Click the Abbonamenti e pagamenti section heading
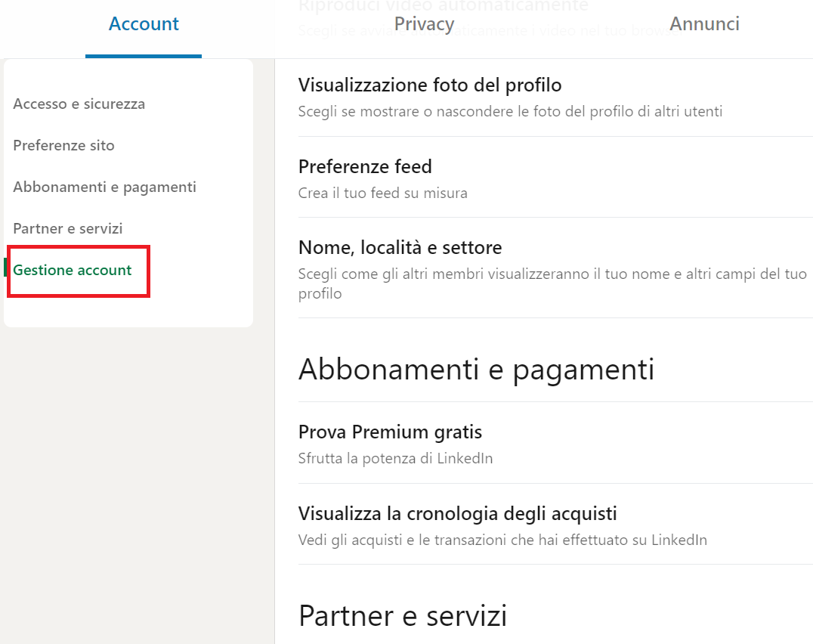 (476, 370)
